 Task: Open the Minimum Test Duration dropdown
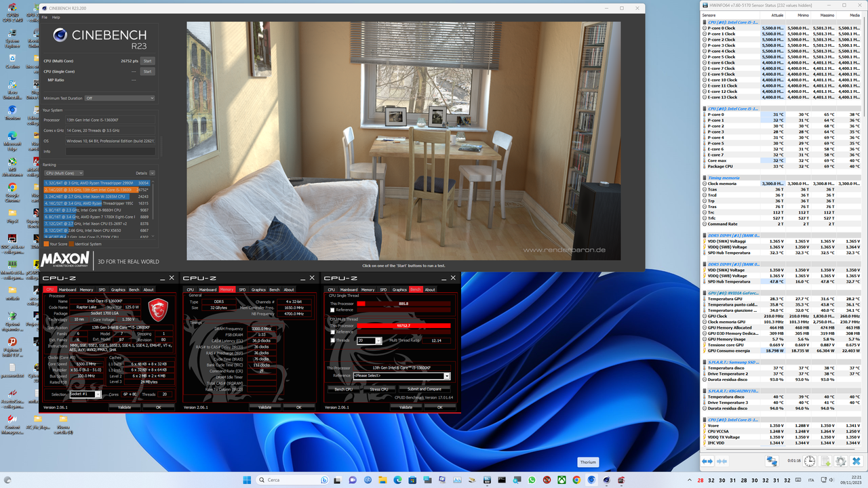(119, 98)
